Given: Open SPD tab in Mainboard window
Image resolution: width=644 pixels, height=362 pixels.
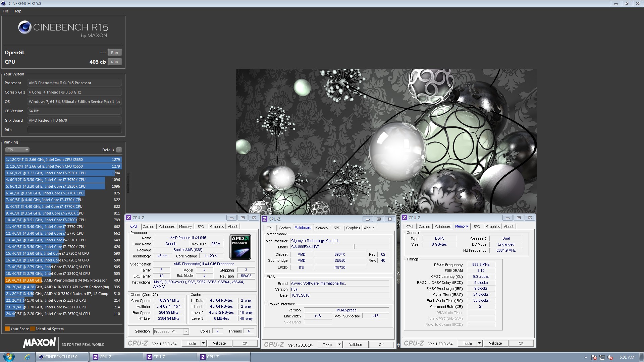Looking at the screenshot, I should coord(337,228).
